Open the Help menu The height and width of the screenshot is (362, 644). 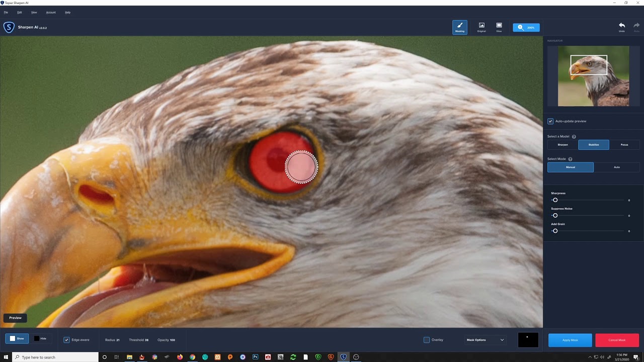(68, 12)
